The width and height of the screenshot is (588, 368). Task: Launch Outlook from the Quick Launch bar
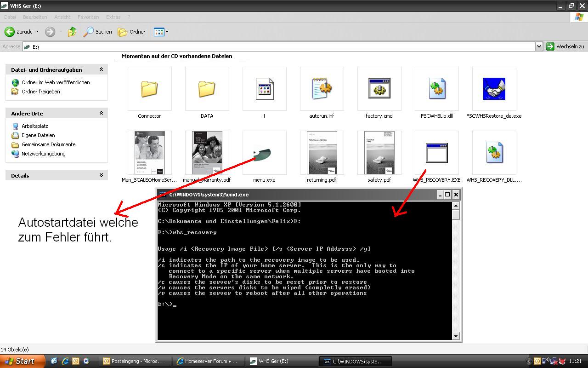pyautogui.click(x=75, y=361)
